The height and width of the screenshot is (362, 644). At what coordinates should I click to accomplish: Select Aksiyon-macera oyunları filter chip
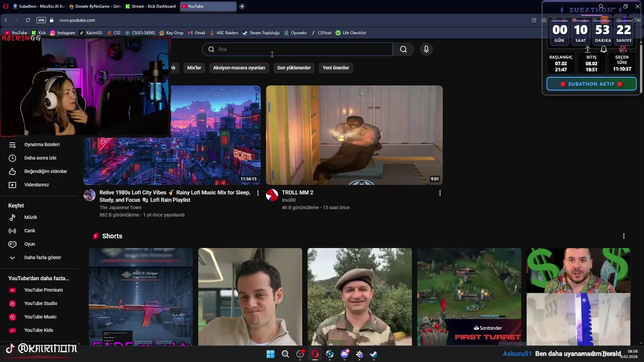pyautogui.click(x=239, y=68)
